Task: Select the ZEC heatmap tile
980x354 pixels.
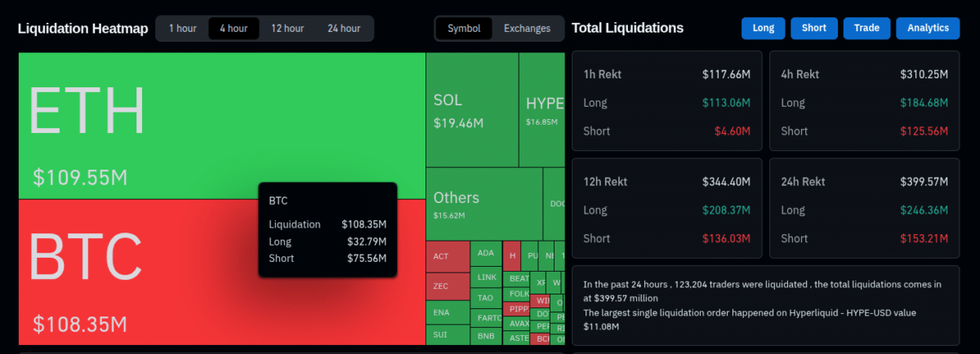Action: point(448,286)
